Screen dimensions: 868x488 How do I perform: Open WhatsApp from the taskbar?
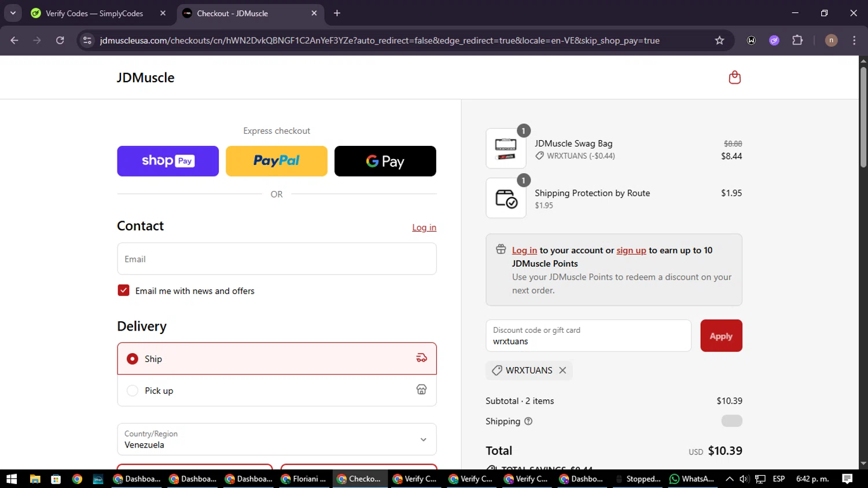(692, 479)
